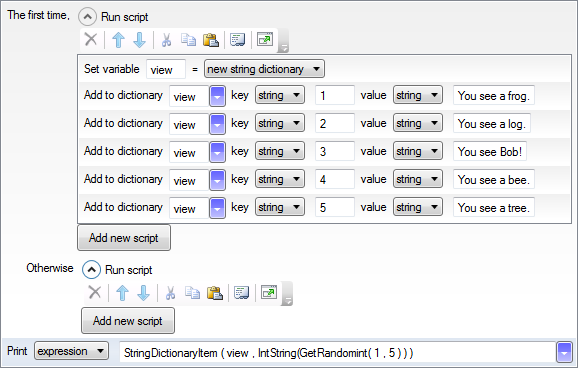This screenshot has width=578, height=368.
Task: Move script up in Otherwise toolbar
Action: tap(122, 293)
